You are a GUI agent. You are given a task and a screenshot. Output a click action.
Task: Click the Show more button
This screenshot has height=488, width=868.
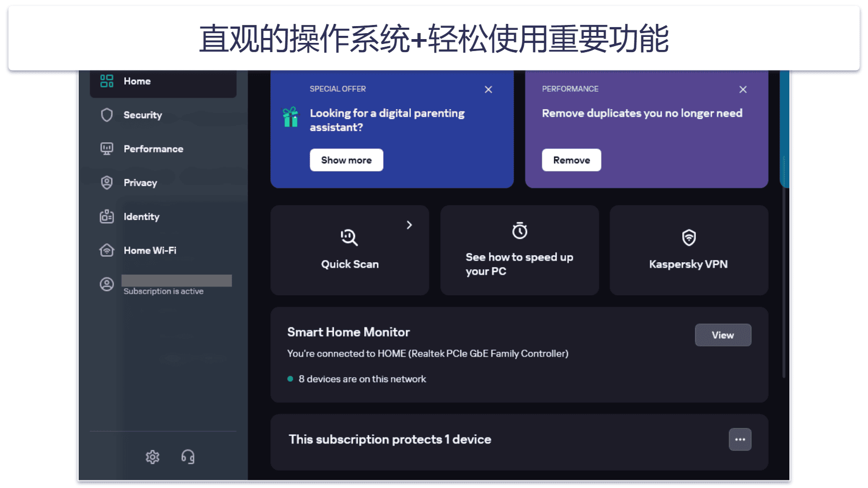[x=346, y=160]
